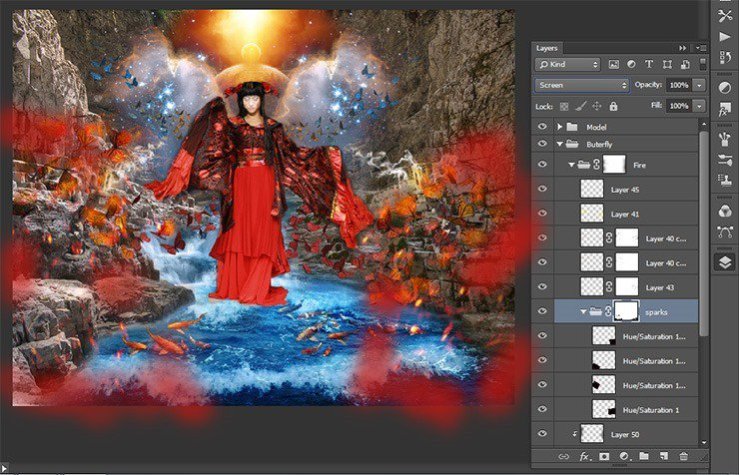Viewport: 739px width, 475px height.
Task: Select the Layers tab
Action: (547, 48)
